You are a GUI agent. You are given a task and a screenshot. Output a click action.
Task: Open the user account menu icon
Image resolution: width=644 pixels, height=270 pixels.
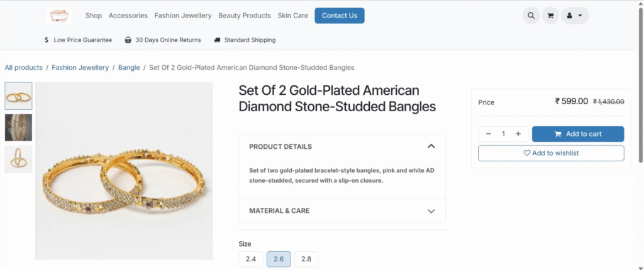pyautogui.click(x=574, y=16)
